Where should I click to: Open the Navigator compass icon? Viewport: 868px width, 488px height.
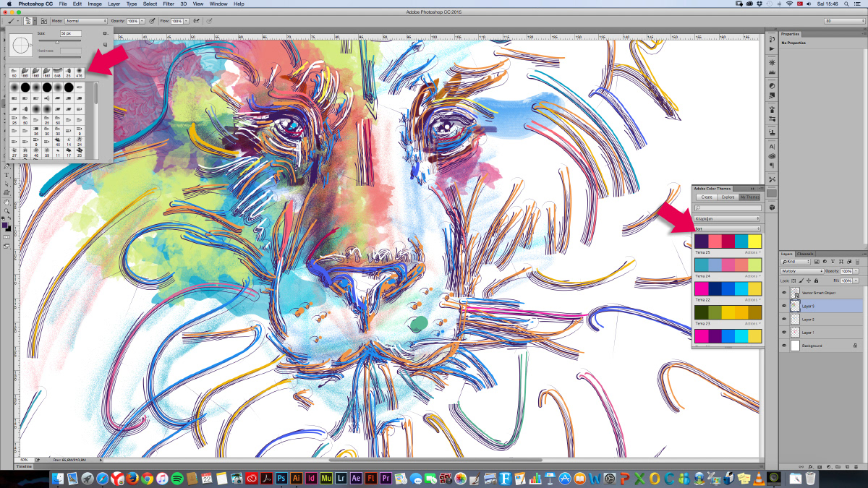(771, 63)
